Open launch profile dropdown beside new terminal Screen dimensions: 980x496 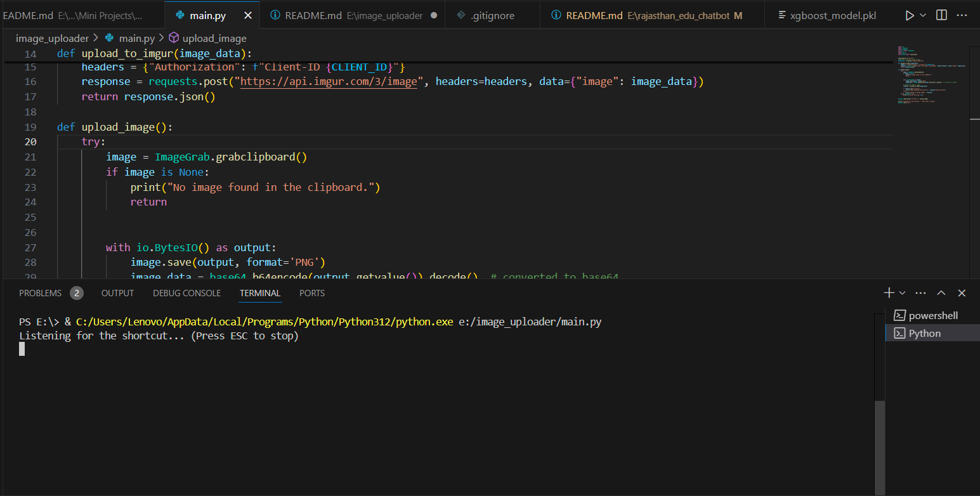click(x=902, y=293)
